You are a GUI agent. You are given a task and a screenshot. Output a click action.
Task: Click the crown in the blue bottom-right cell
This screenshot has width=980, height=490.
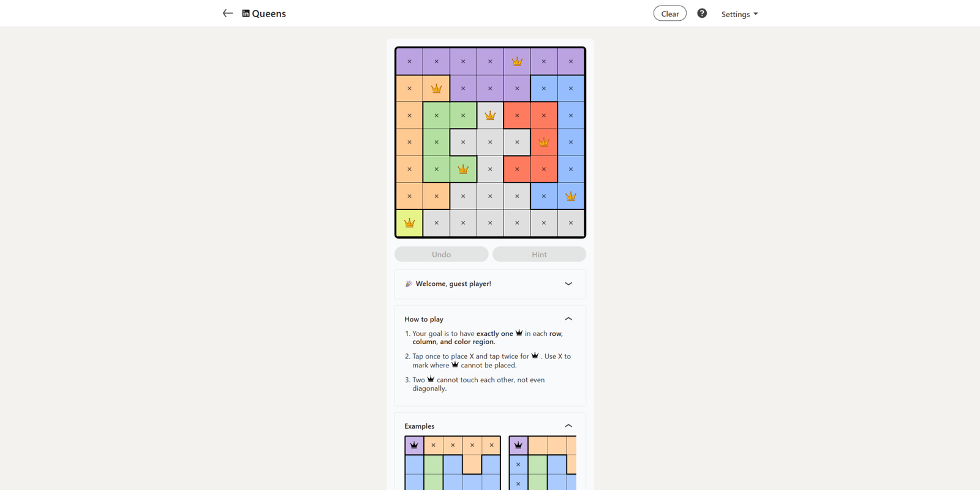coord(571,196)
